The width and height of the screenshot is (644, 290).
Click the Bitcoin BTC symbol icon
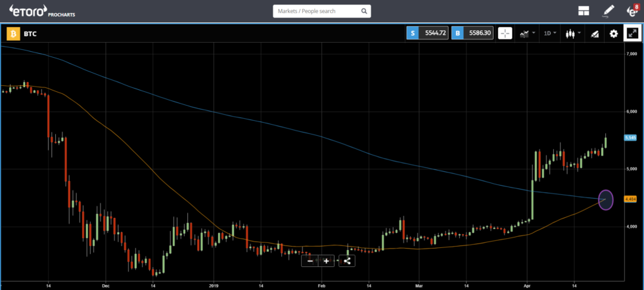12,33
